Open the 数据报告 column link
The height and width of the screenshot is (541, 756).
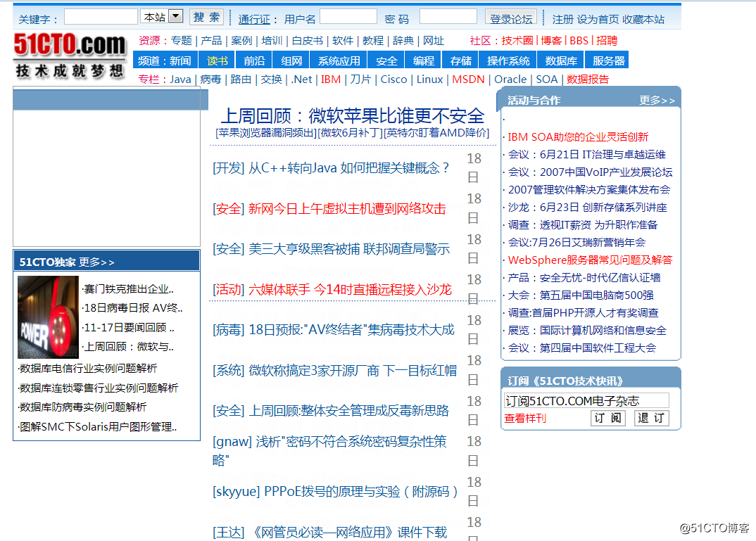point(588,79)
